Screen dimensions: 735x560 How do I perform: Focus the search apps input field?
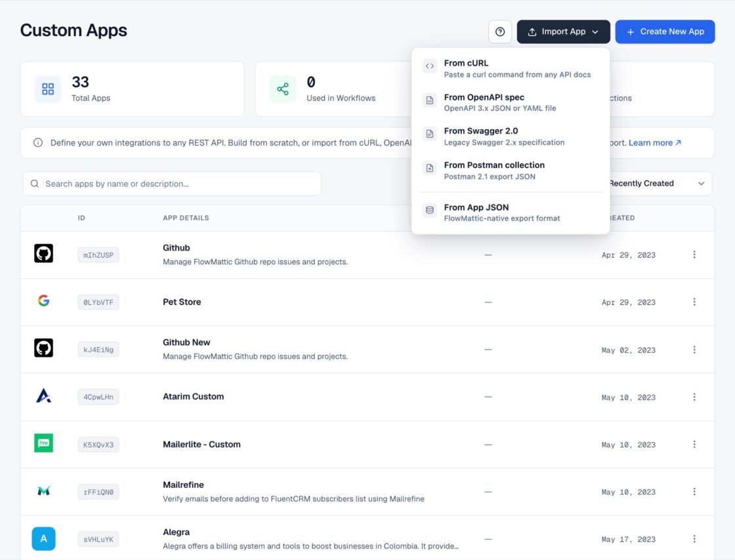coord(172,184)
